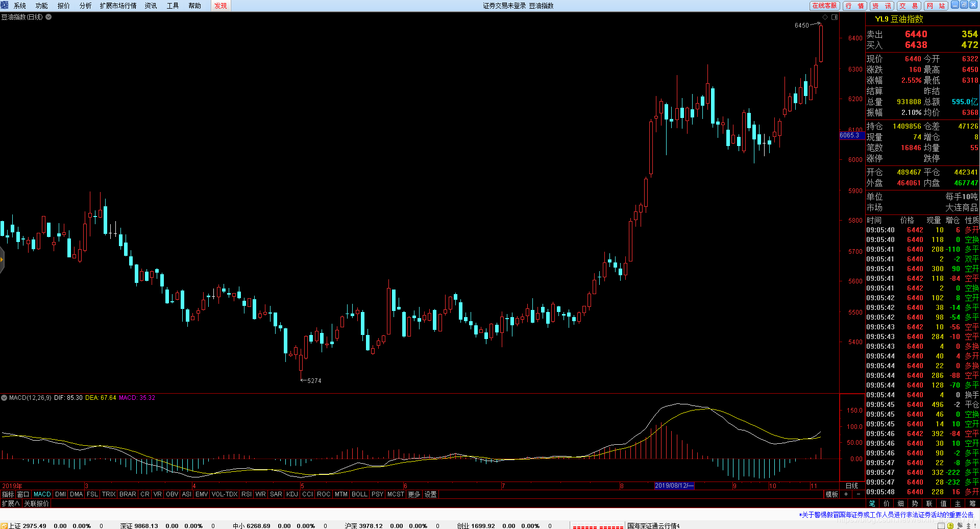
Task: Select the VOL-TDX indicator tab
Action: (225, 494)
